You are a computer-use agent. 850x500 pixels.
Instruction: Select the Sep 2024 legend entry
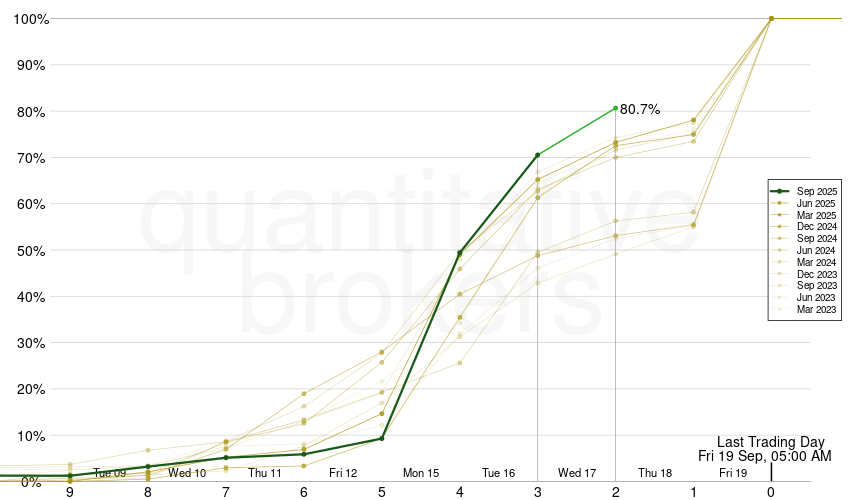[816, 239]
